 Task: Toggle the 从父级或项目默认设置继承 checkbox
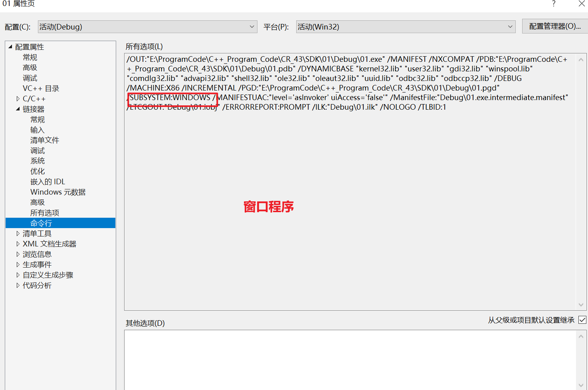click(582, 319)
